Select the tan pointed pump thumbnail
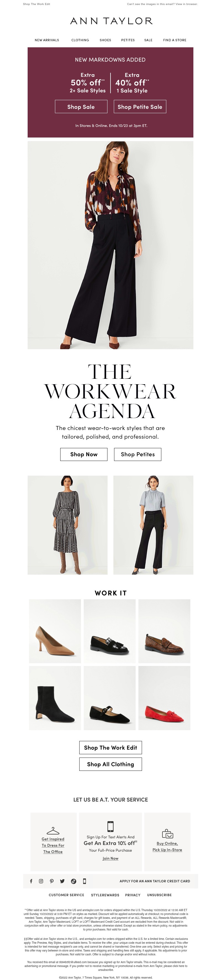This screenshot has width=221, height=980. pos(55,631)
